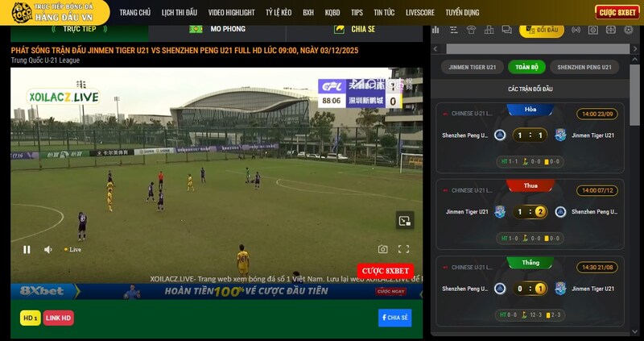
Task: Mute the video player volume
Action: click(47, 250)
